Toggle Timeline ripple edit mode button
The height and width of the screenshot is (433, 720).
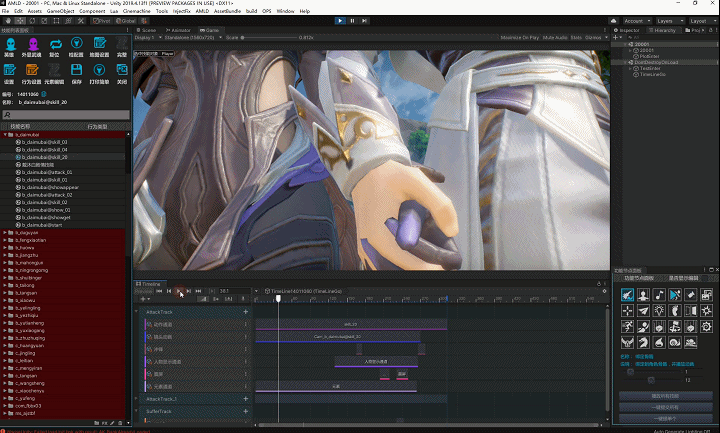pyautogui.click(x=215, y=299)
